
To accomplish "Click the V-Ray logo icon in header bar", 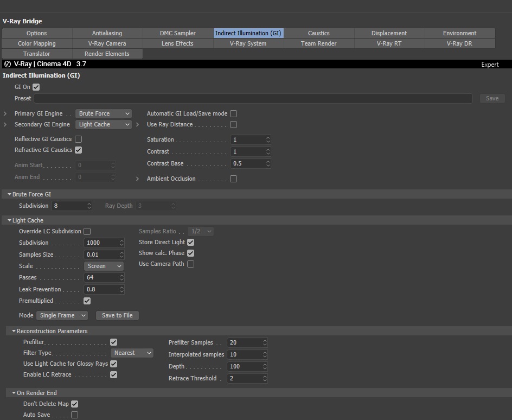I will [8, 64].
